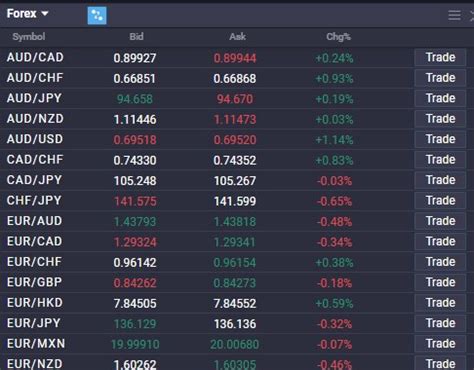Select the EUR/CHF symbol
Image resolution: width=474 pixels, height=370 pixels.
34,262
